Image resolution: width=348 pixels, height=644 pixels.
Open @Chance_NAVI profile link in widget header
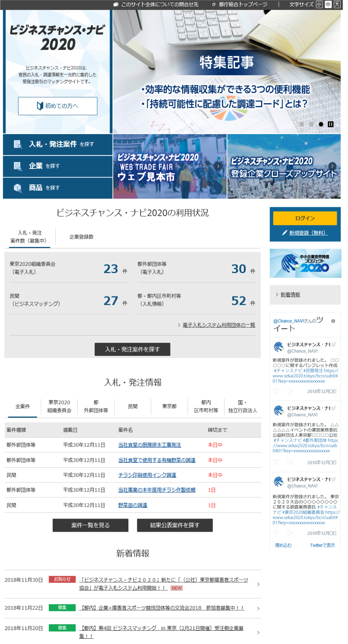(288, 321)
